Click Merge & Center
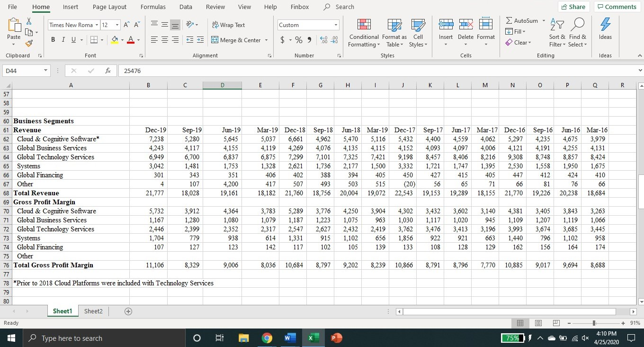Viewport: 644px width, 347px height. point(236,40)
